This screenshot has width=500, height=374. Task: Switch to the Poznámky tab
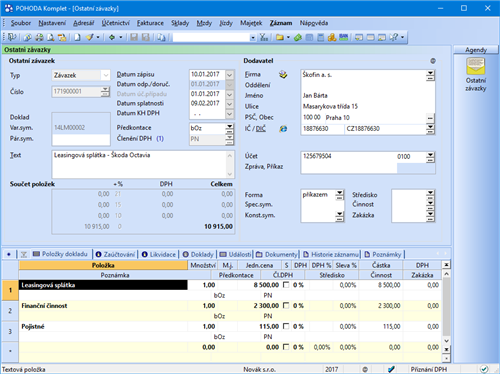(383, 254)
